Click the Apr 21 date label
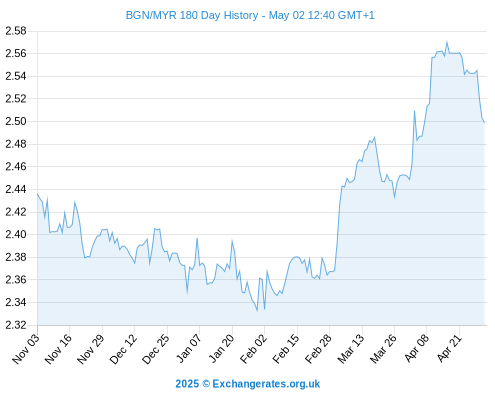This screenshot has width=495, height=400. pyautogui.click(x=449, y=349)
